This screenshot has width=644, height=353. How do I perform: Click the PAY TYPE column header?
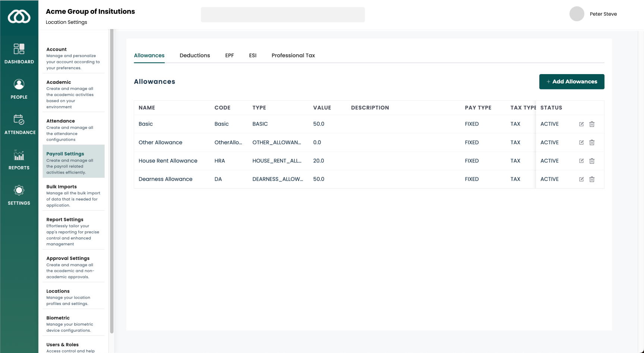click(x=478, y=108)
